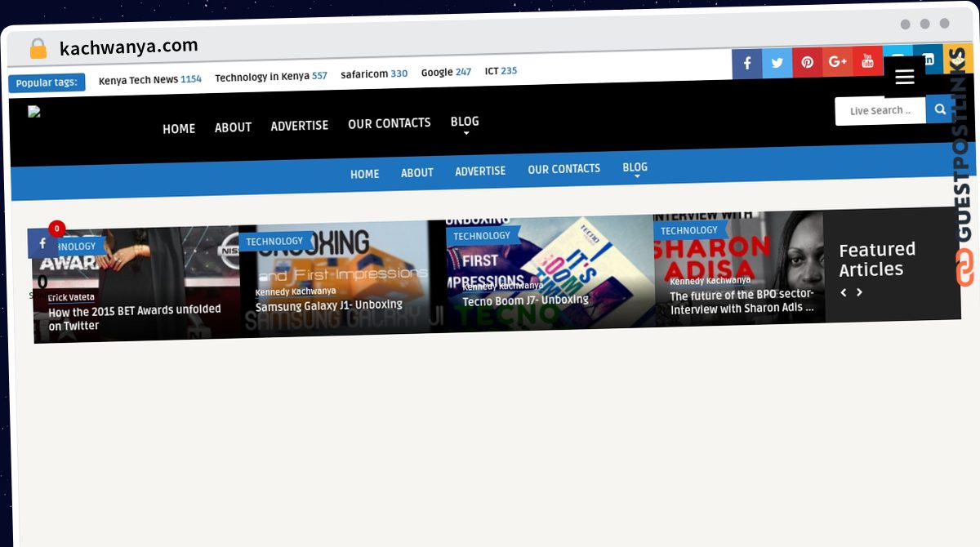Expand the BLOG dropdown in black navbar
The width and height of the screenshot is (980, 547).
click(465, 122)
